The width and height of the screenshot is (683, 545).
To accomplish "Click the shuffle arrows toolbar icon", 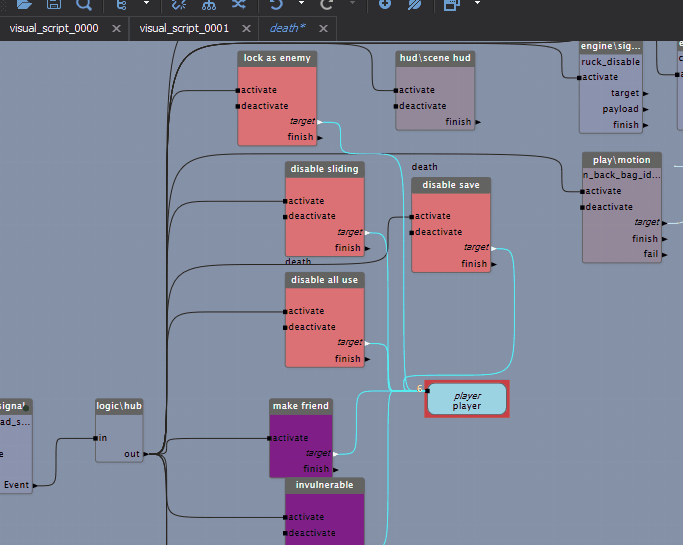I will pyautogui.click(x=239, y=4).
